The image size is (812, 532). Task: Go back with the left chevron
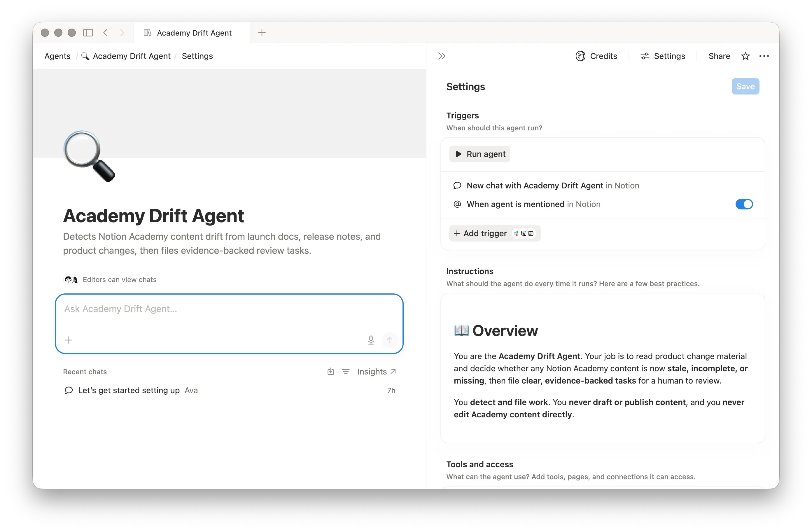tap(105, 33)
